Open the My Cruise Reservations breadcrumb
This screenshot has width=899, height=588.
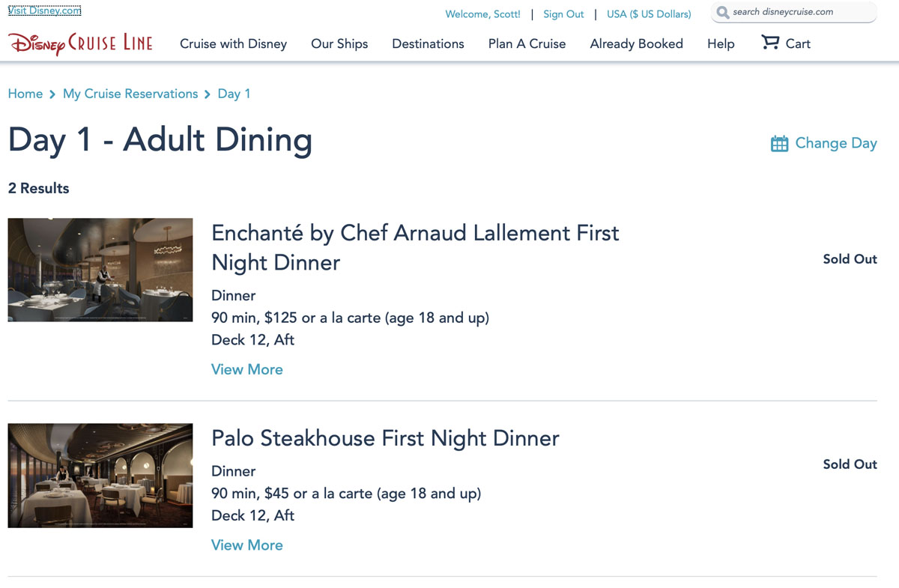pyautogui.click(x=130, y=94)
